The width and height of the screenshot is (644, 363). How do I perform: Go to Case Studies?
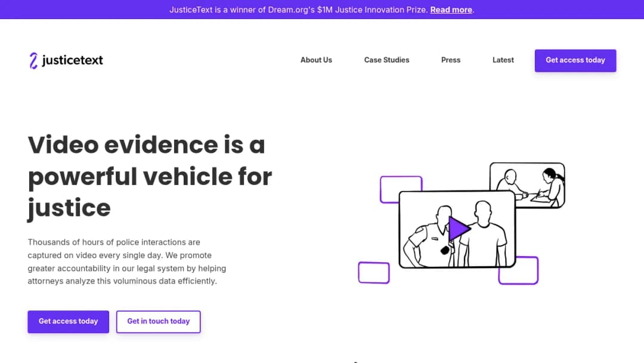(x=386, y=60)
